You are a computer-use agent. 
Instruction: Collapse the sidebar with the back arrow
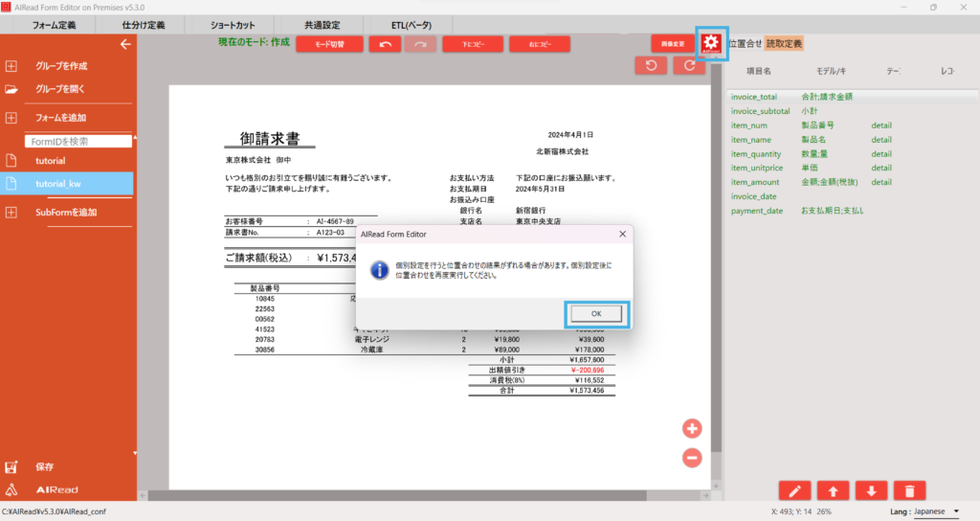click(124, 44)
